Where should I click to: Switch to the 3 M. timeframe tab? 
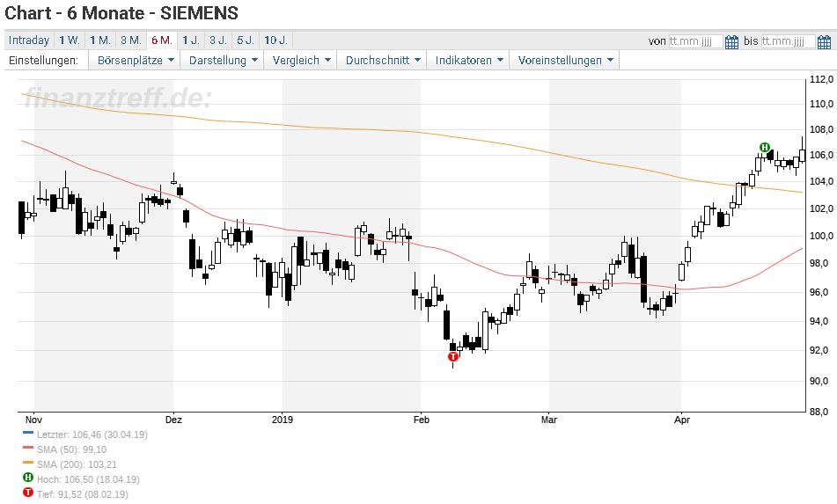click(x=131, y=40)
